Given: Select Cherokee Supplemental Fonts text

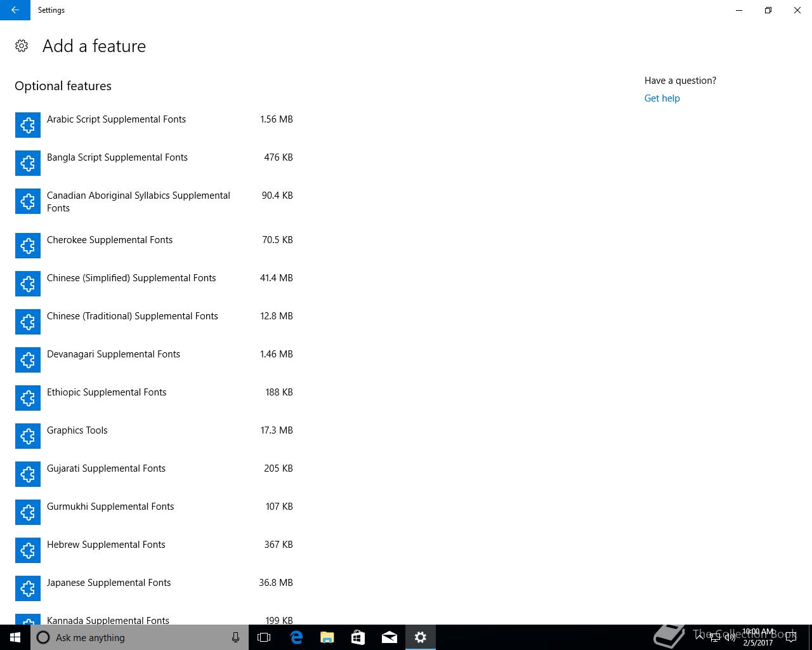Looking at the screenshot, I should 110,240.
